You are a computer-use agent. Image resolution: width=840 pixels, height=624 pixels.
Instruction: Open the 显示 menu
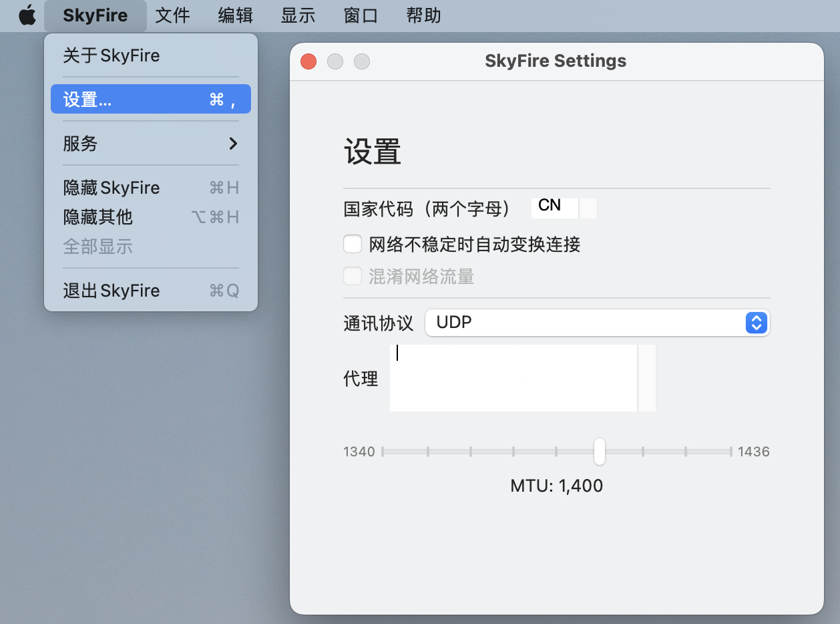pyautogui.click(x=298, y=15)
